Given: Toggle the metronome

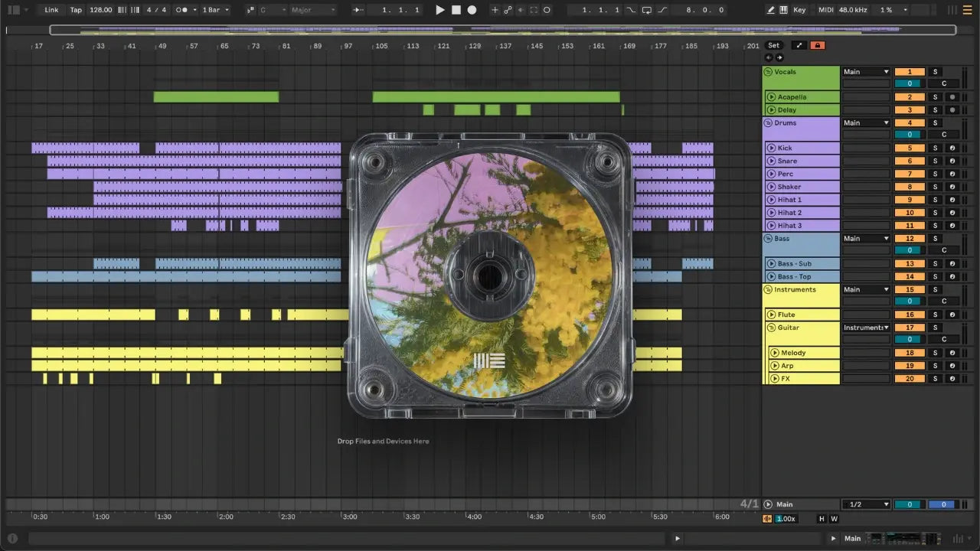Looking at the screenshot, I should [x=182, y=10].
